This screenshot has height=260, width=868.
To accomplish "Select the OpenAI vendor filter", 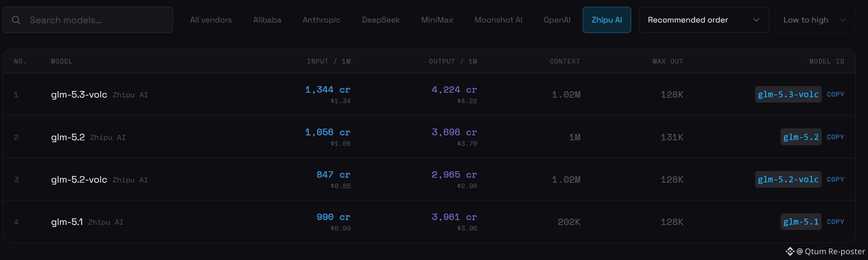I will (x=557, y=20).
